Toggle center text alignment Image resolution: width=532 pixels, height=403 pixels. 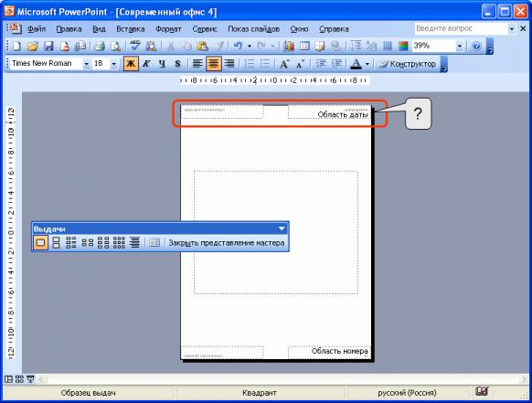(213, 64)
